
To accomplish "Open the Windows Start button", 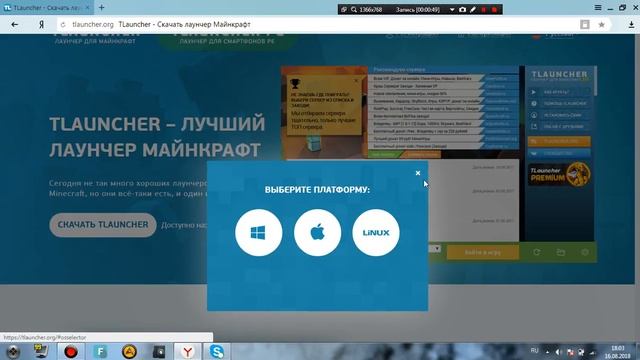I will tap(13, 351).
